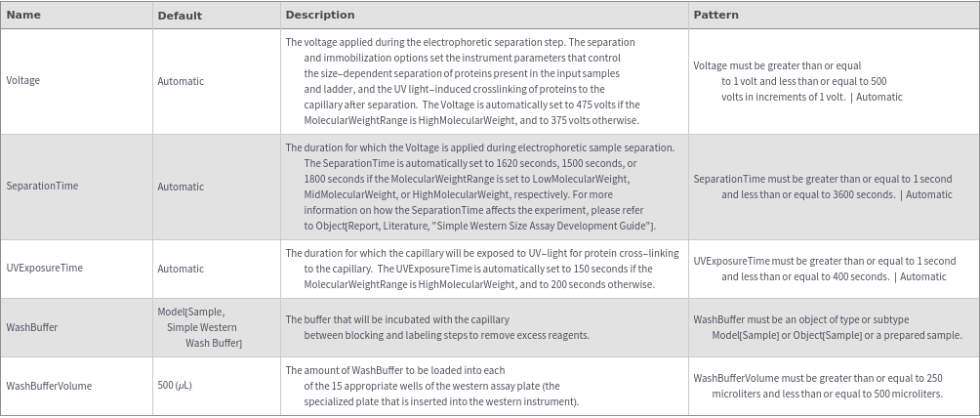Click the Automatic default for SeparationTime
Viewport: 980px width, 418px height.
coord(181,187)
